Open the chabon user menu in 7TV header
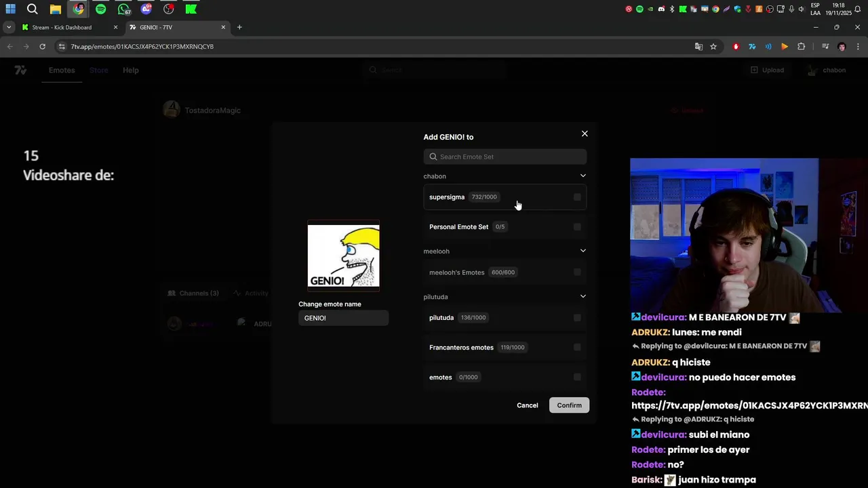Viewport: 868px width, 488px height. click(827, 70)
